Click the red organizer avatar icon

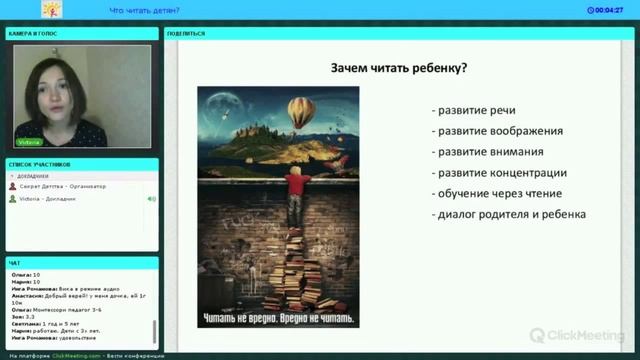coord(13,187)
